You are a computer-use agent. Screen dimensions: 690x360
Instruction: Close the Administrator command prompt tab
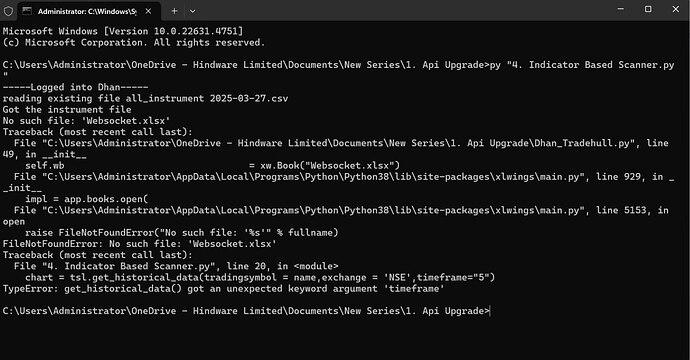(x=148, y=11)
